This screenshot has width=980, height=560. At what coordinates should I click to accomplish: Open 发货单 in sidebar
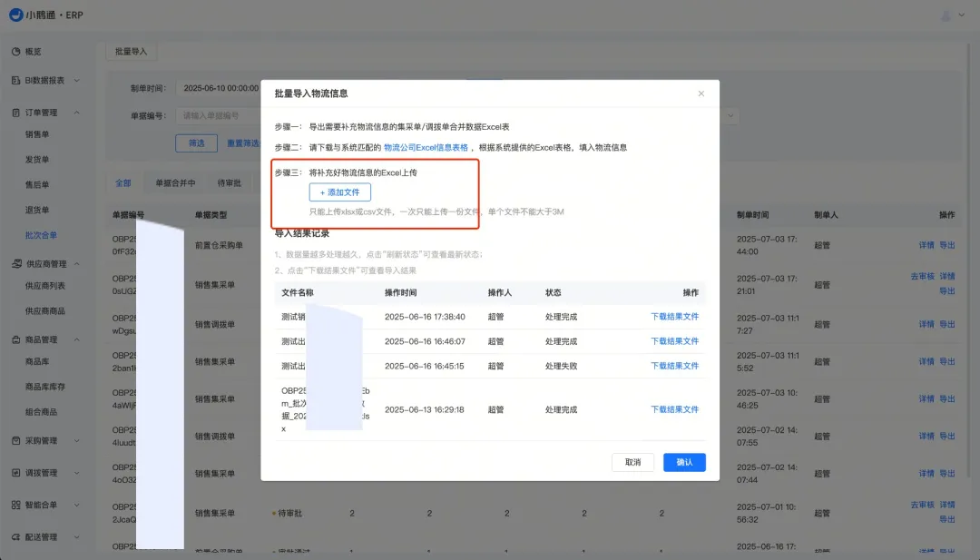pos(37,160)
